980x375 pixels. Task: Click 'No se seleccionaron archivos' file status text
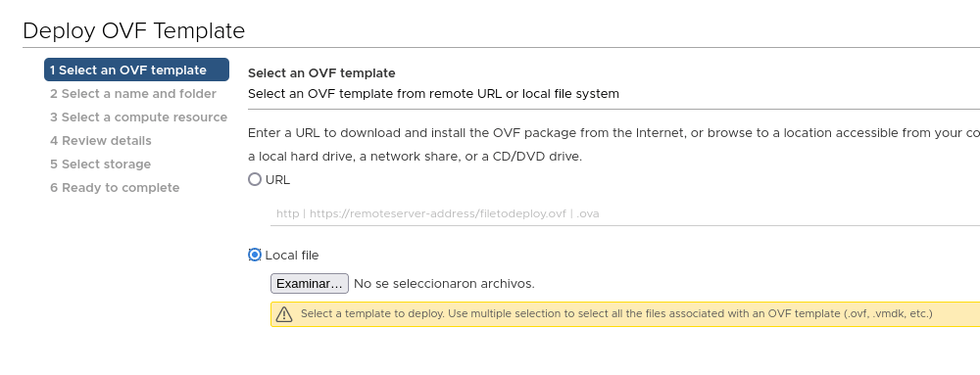tap(444, 284)
